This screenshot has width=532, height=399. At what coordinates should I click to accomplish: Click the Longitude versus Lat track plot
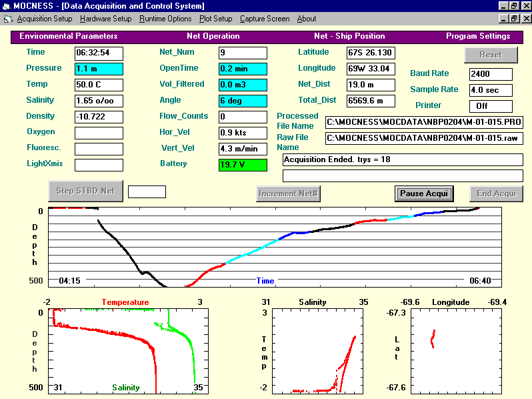click(456, 351)
